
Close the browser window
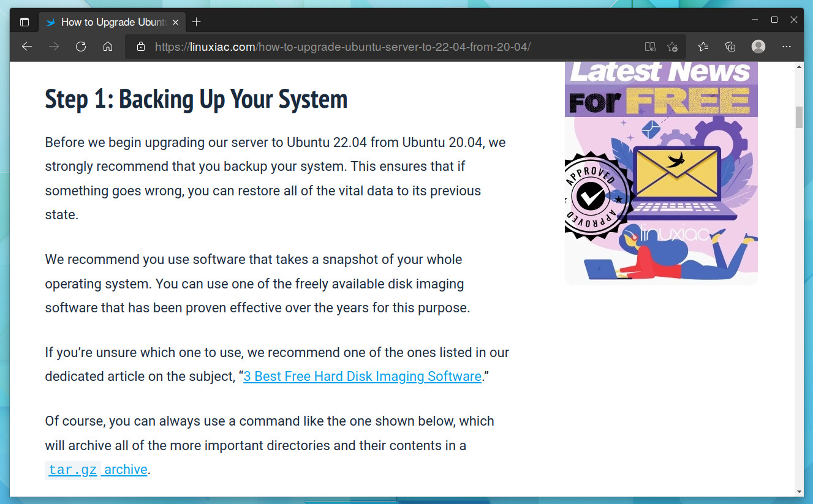[x=794, y=20]
